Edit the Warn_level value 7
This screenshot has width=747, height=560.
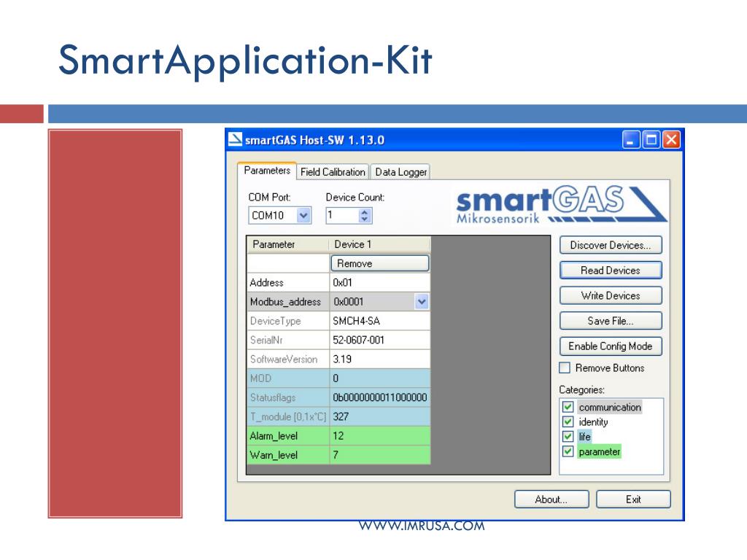coord(379,454)
